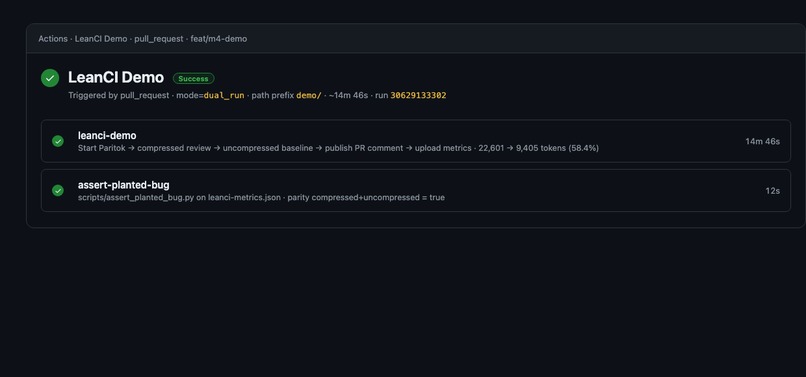Click the run number 30629133302
The height and width of the screenshot is (377, 806).
[x=418, y=96]
